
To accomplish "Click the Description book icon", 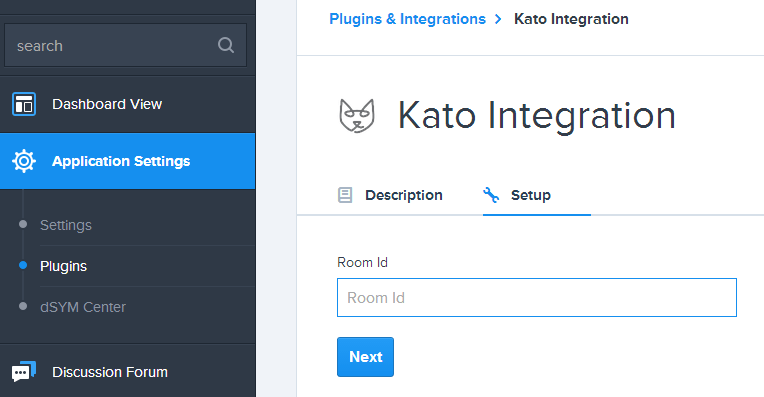I will click(345, 195).
